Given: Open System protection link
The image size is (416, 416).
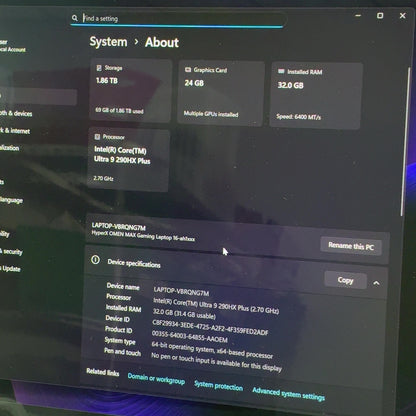Looking at the screenshot, I should point(218,386).
